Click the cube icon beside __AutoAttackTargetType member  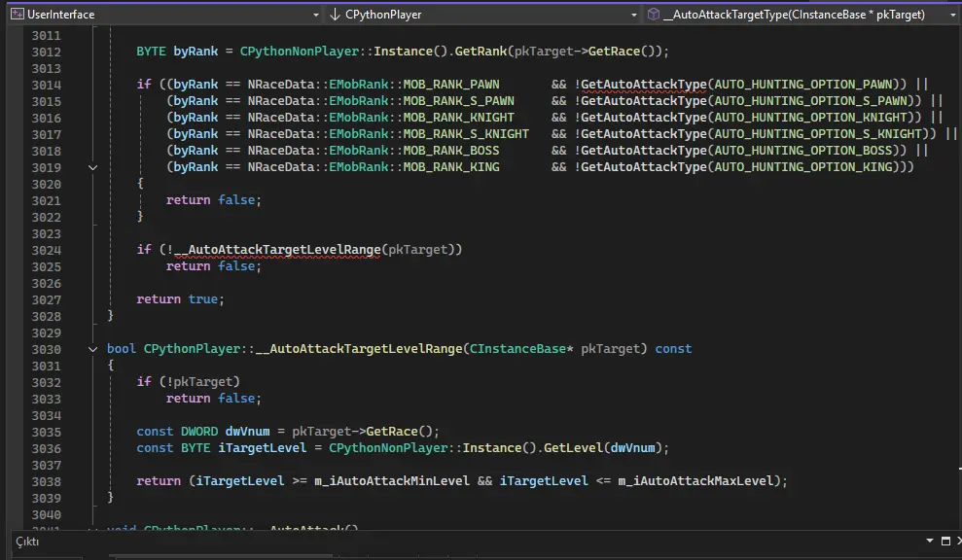(654, 15)
